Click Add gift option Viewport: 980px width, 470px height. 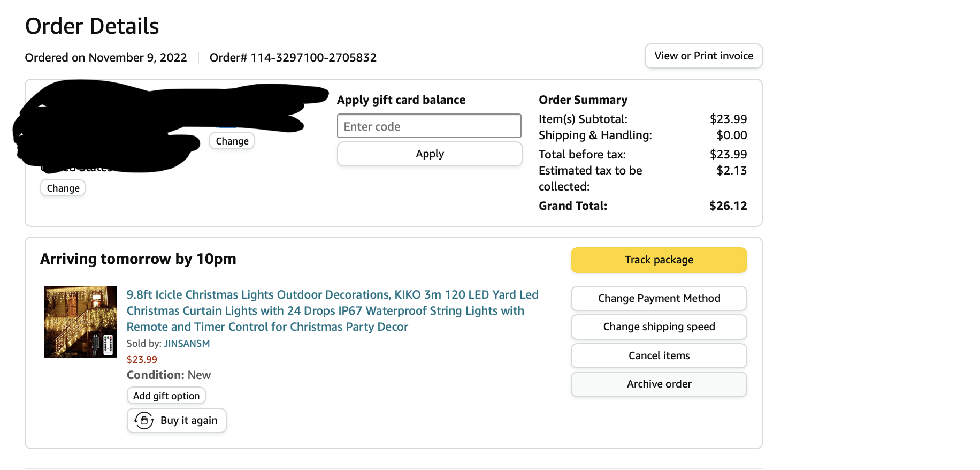[x=166, y=396]
